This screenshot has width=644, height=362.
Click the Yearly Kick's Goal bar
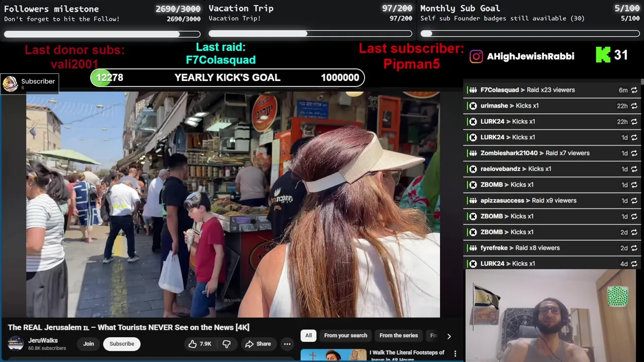point(227,77)
